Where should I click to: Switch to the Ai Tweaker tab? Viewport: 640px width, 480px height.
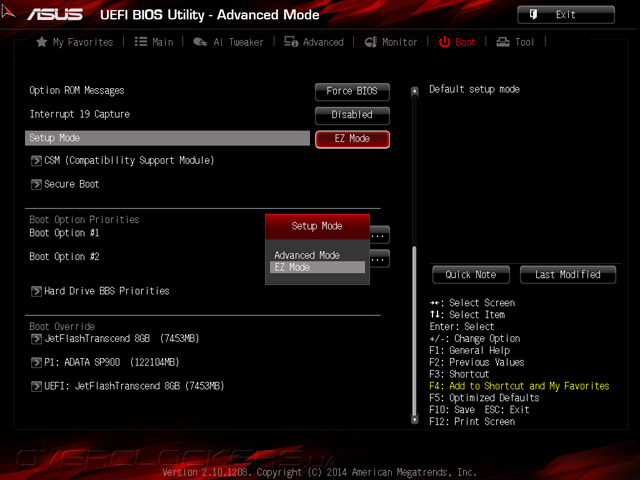tap(228, 42)
